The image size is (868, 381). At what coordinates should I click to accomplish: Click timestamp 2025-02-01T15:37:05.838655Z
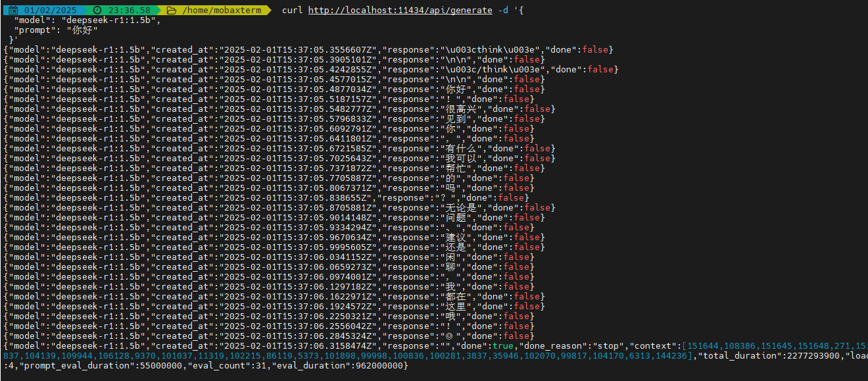295,198
